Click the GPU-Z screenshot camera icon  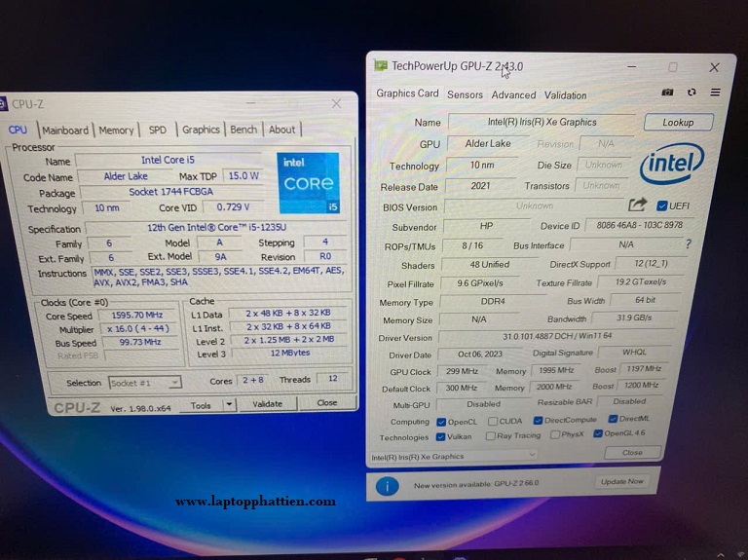[x=667, y=93]
